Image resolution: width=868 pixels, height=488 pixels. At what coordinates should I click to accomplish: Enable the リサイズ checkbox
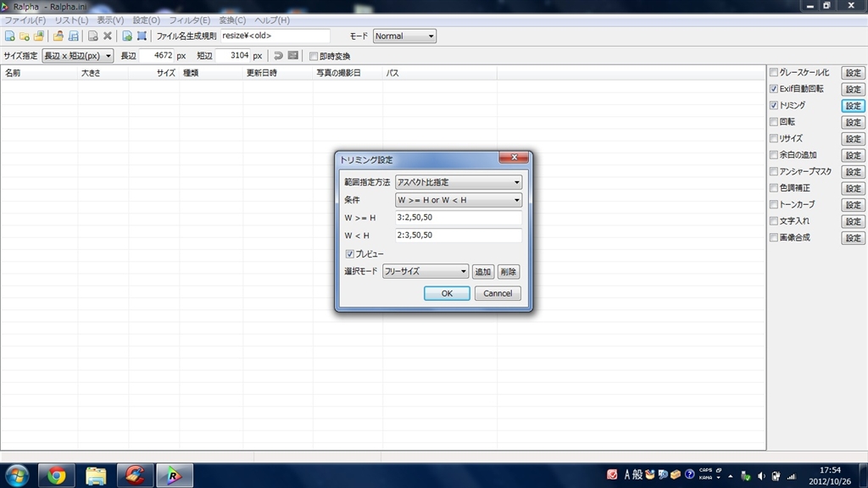774,138
